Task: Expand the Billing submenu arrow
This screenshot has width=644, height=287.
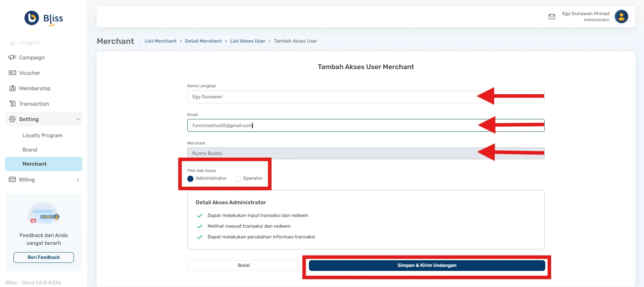Action: pyautogui.click(x=78, y=180)
